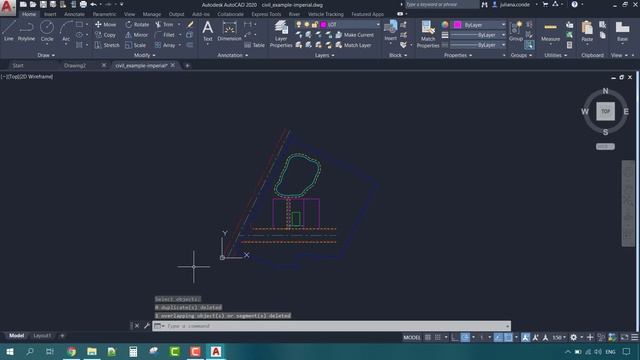Click the Plot print icon in quick access

click(x=83, y=4)
